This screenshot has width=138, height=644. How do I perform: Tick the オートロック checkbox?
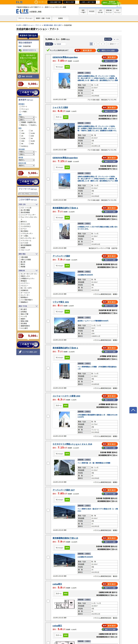pyautogui.click(x=20, y=293)
